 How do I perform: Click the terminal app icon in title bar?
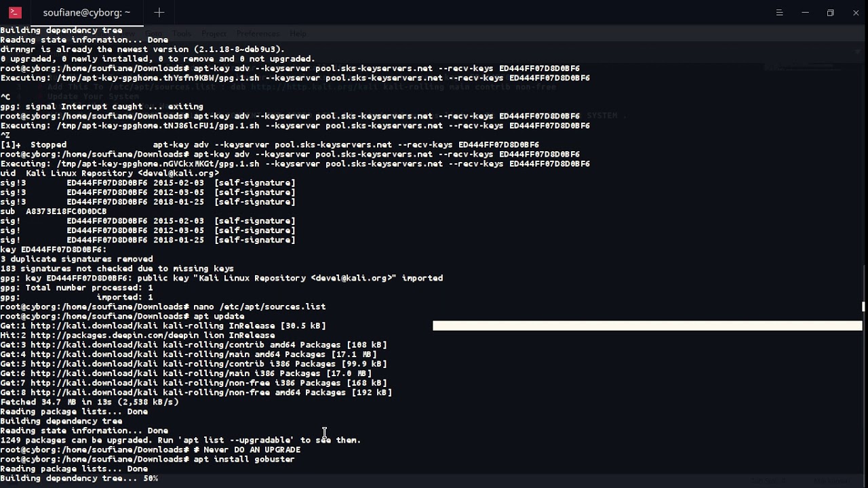(15, 12)
